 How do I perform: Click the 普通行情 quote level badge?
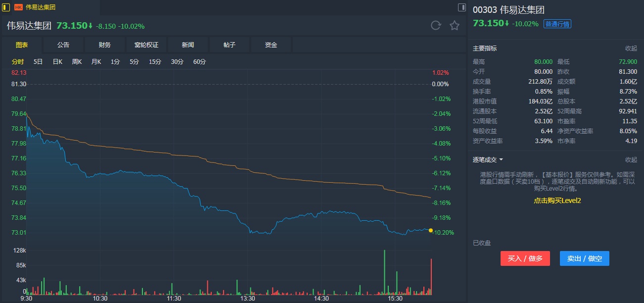click(x=557, y=24)
